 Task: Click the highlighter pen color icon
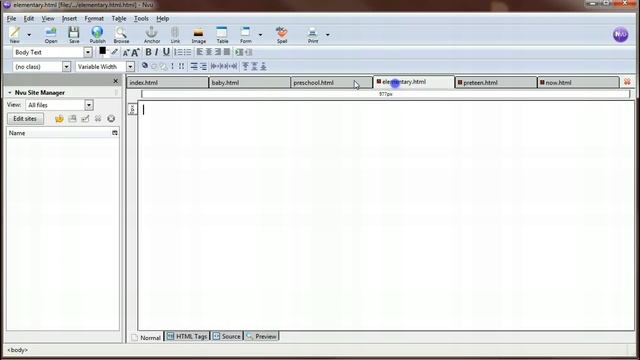click(x=115, y=52)
